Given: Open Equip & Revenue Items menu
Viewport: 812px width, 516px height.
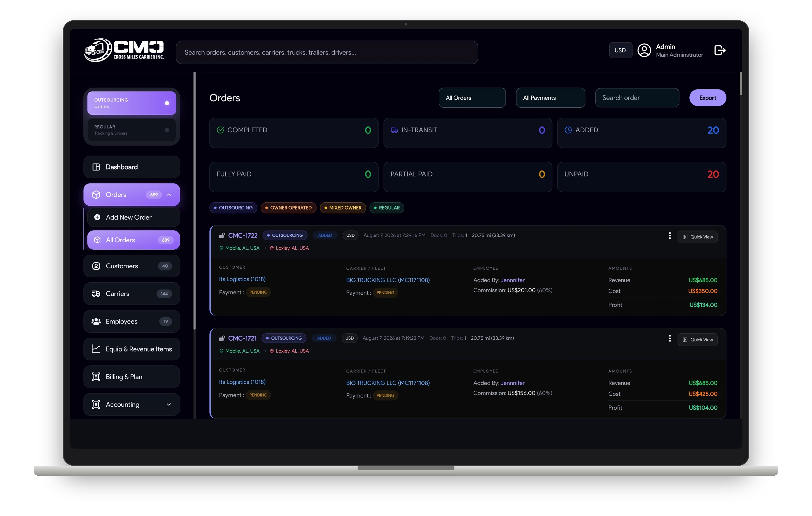Looking at the screenshot, I should [132, 349].
